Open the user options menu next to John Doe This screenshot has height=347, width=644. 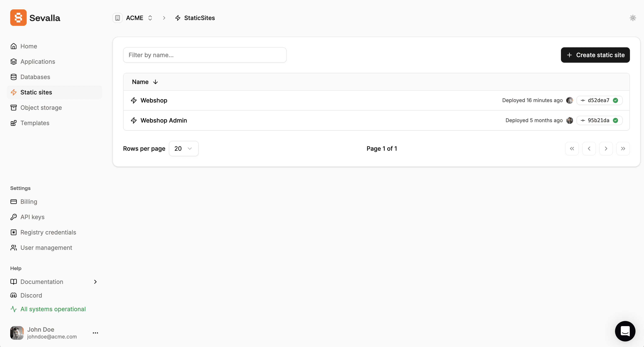[x=95, y=333]
